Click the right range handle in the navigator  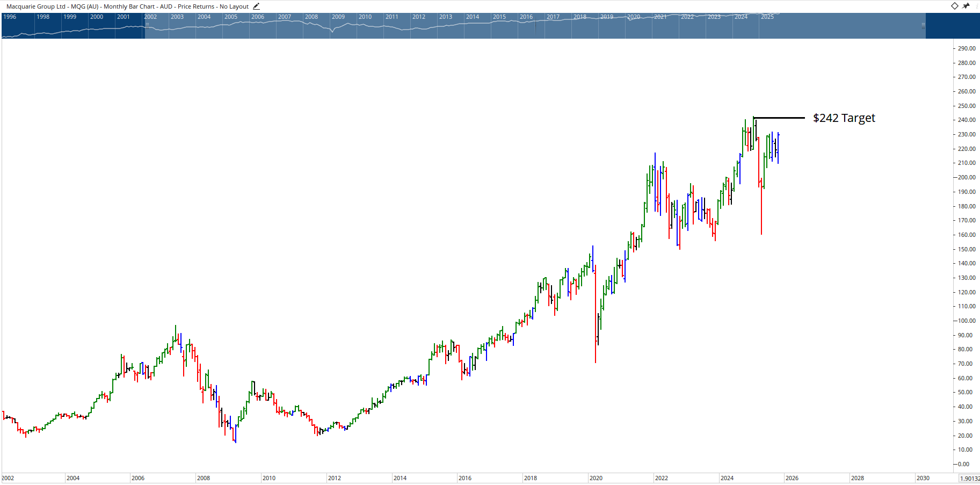pyautogui.click(x=923, y=25)
